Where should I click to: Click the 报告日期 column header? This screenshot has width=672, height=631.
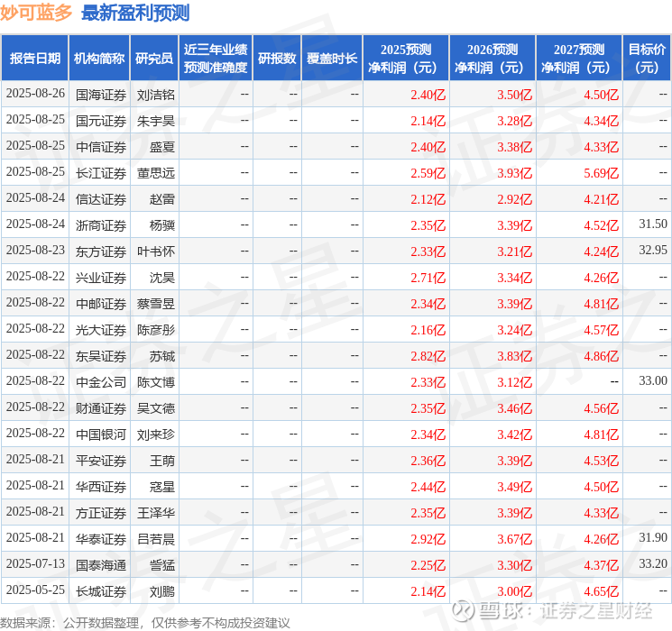tap(34, 59)
